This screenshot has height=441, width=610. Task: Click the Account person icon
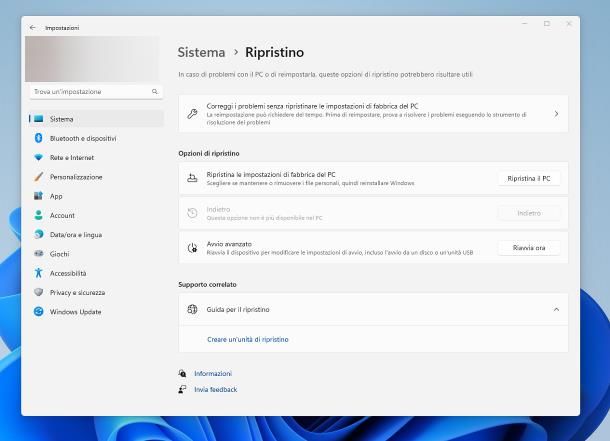pyautogui.click(x=39, y=215)
